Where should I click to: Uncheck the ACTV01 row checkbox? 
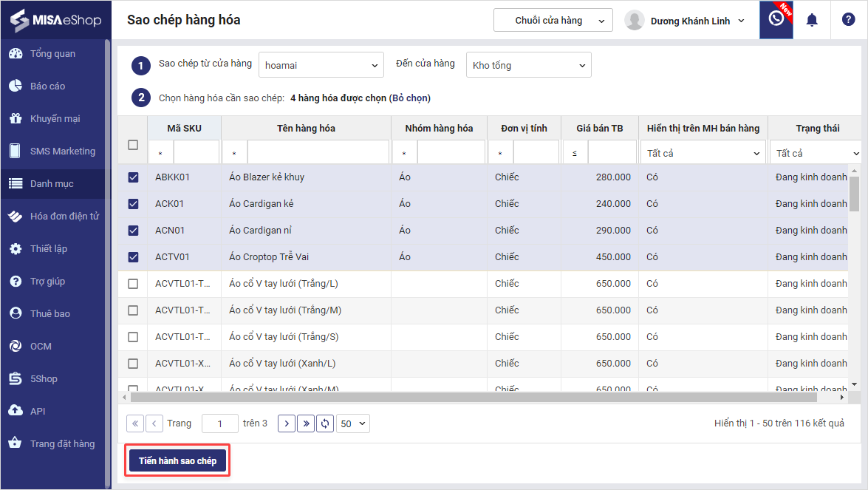(x=133, y=257)
